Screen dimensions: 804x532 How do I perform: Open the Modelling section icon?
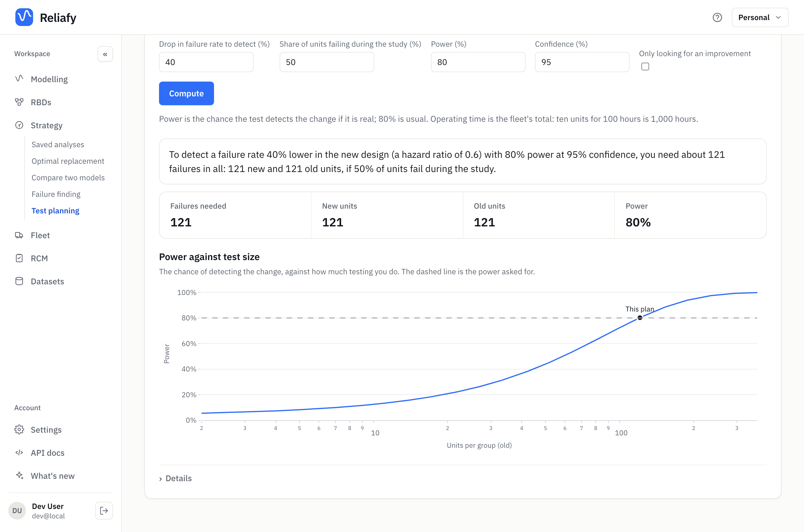(x=19, y=79)
